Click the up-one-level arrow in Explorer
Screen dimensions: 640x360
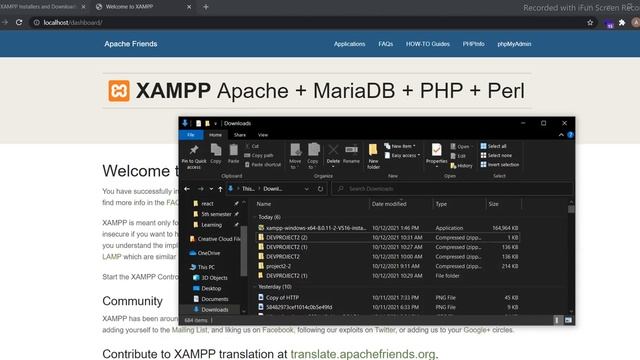[x=220, y=189]
